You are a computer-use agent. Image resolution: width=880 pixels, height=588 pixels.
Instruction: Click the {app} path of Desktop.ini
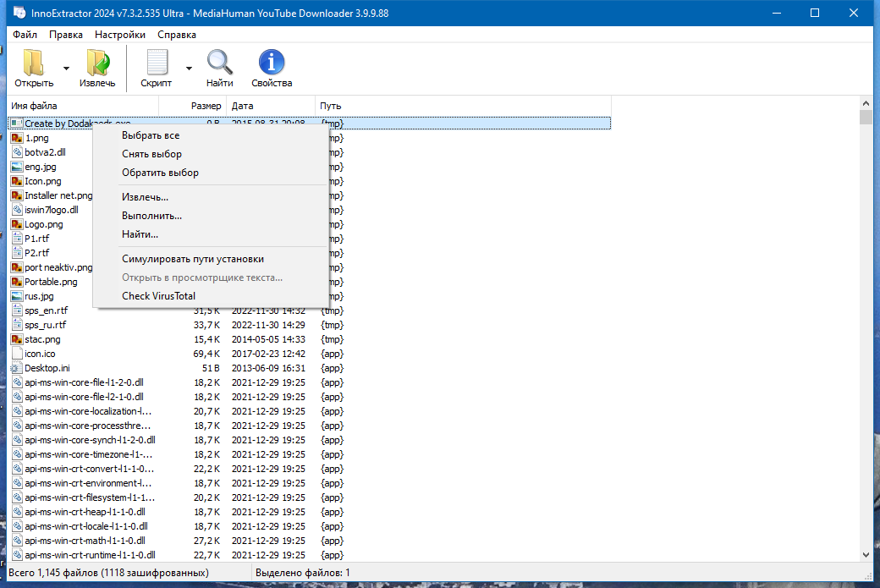click(x=332, y=368)
